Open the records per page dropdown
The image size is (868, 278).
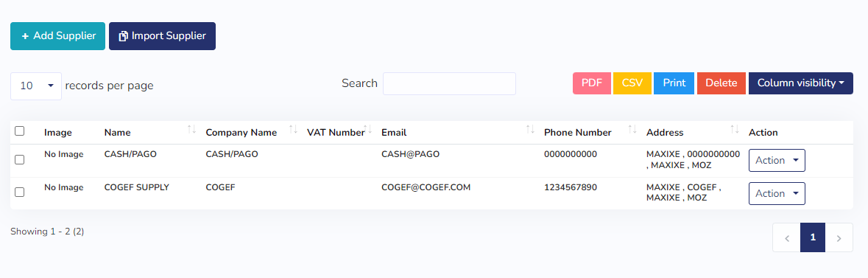(x=36, y=86)
